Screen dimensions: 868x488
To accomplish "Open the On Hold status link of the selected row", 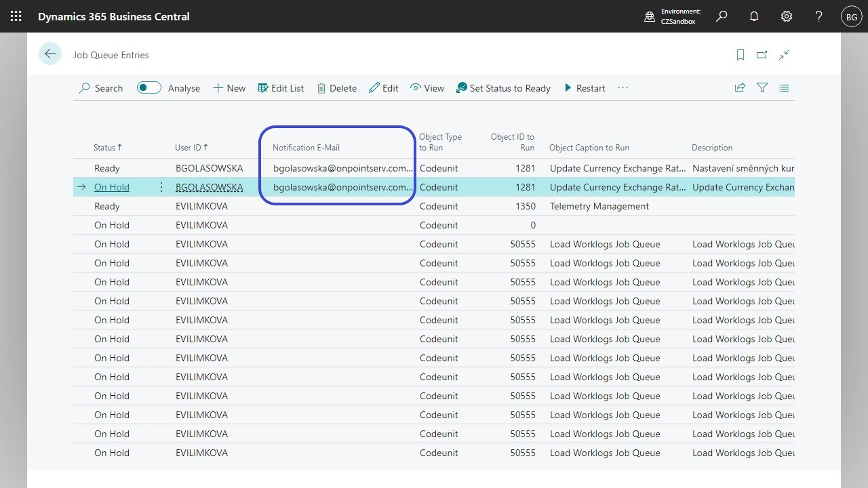I will click(112, 187).
